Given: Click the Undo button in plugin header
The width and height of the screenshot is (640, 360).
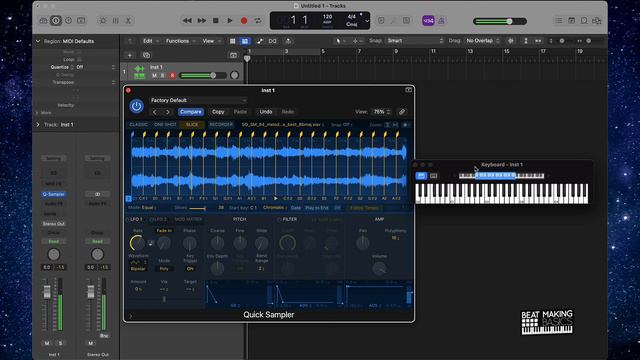Looking at the screenshot, I should (x=266, y=112).
